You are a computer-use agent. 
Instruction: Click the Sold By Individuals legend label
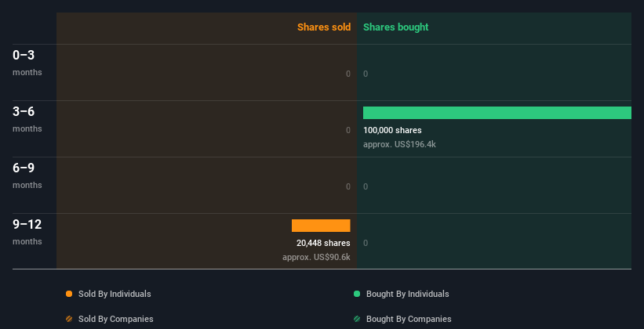(x=115, y=294)
